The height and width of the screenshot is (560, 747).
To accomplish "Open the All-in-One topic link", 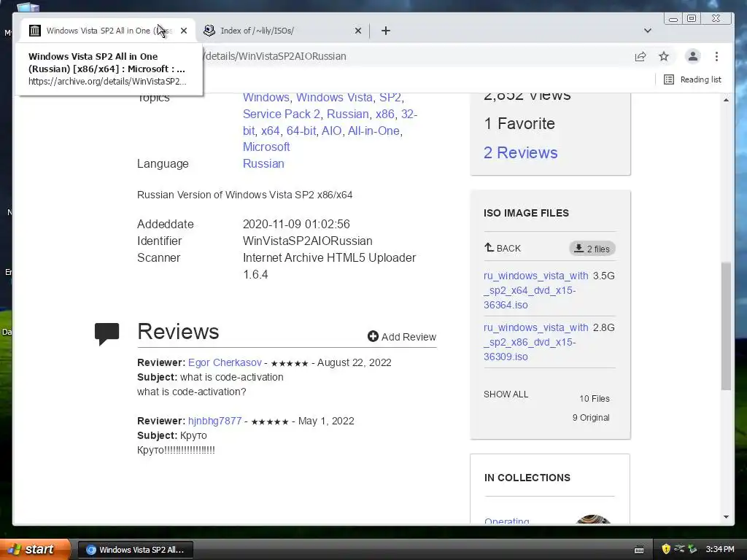I will pyautogui.click(x=373, y=131).
